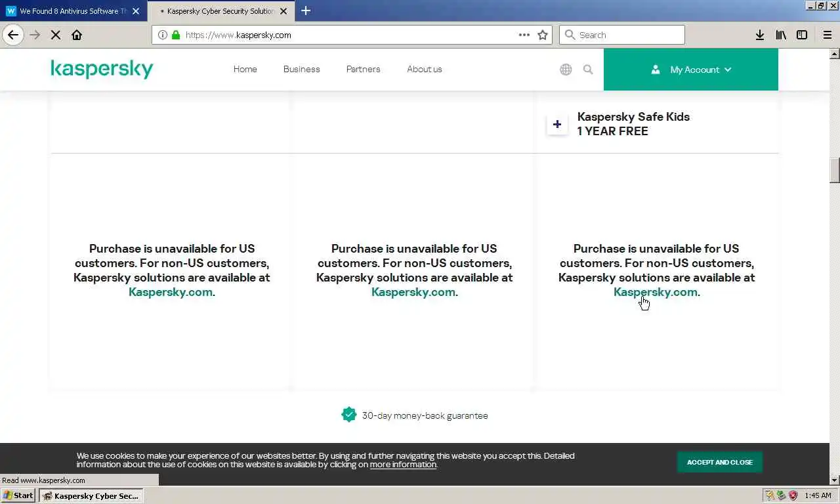
Task: Click the browser Forward arrow
Action: click(35, 35)
